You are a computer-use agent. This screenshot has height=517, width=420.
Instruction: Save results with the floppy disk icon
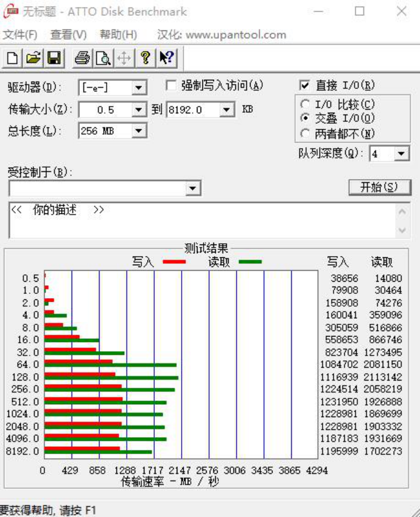[x=54, y=58]
